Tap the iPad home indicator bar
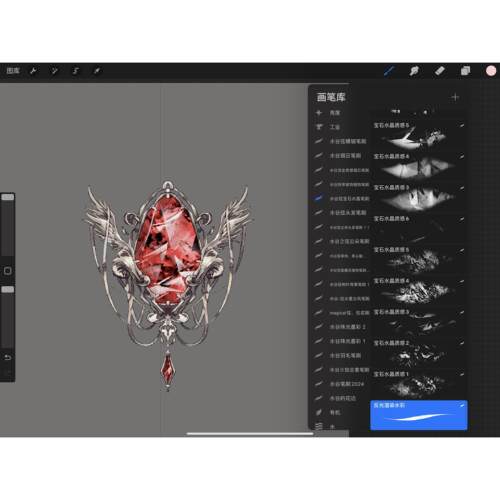 pos(250,434)
